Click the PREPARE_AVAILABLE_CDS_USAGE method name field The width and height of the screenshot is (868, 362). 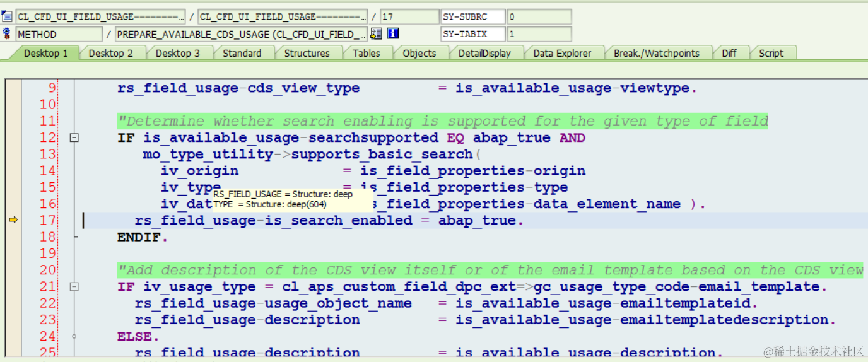pyautogui.click(x=242, y=34)
